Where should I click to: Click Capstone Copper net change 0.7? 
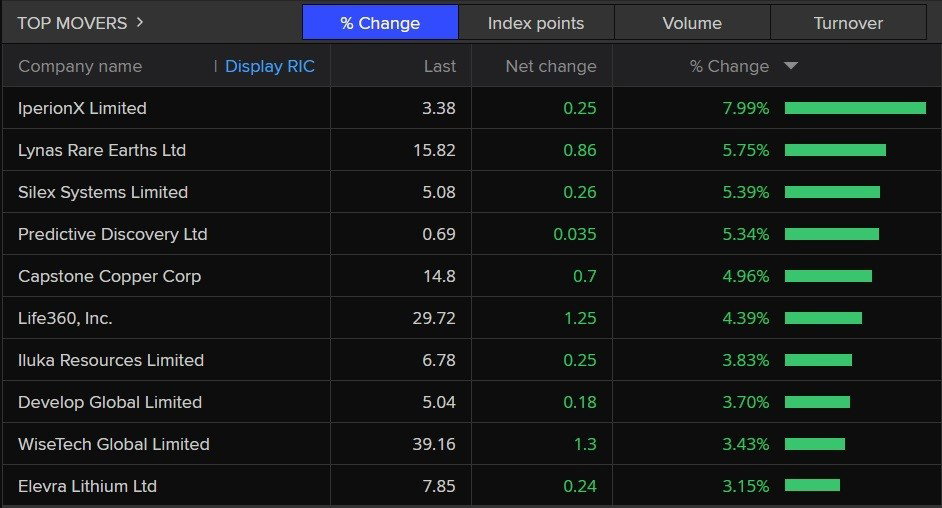coord(585,276)
